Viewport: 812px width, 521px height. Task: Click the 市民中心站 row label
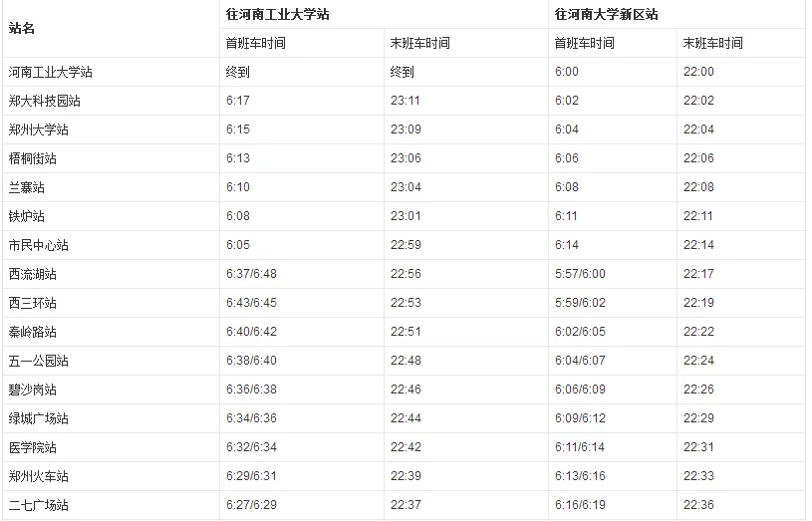(39, 245)
